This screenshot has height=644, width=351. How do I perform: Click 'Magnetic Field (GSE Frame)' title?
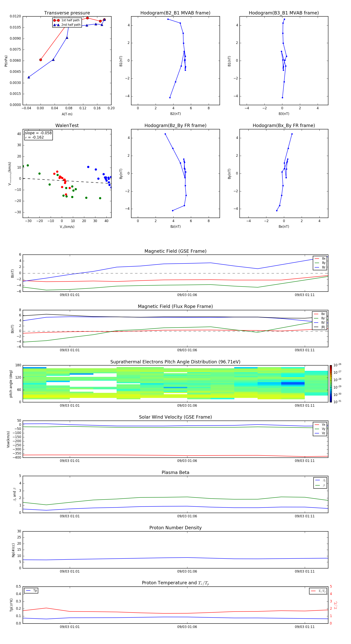tap(175, 251)
